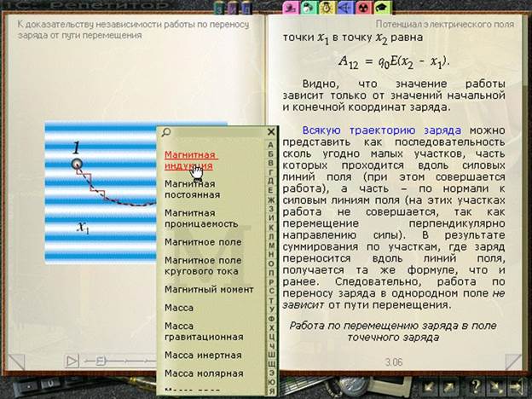Open the green bookmark tab

point(309,8)
